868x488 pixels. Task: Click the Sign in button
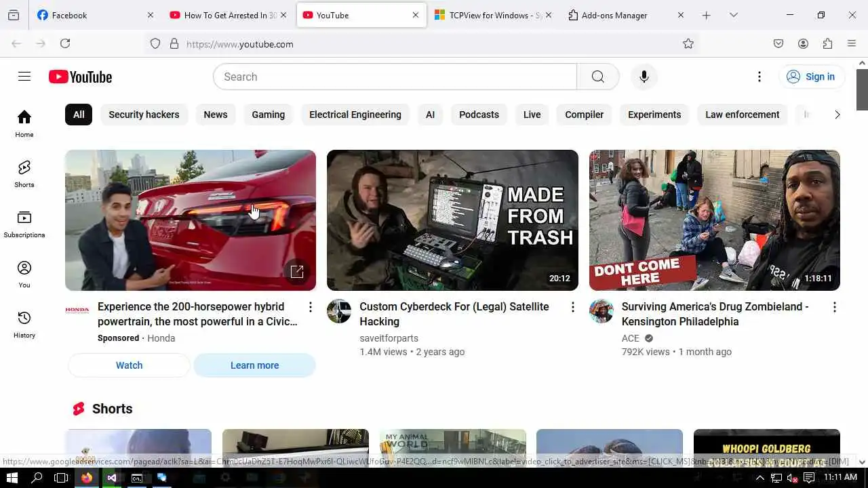pyautogui.click(x=812, y=77)
